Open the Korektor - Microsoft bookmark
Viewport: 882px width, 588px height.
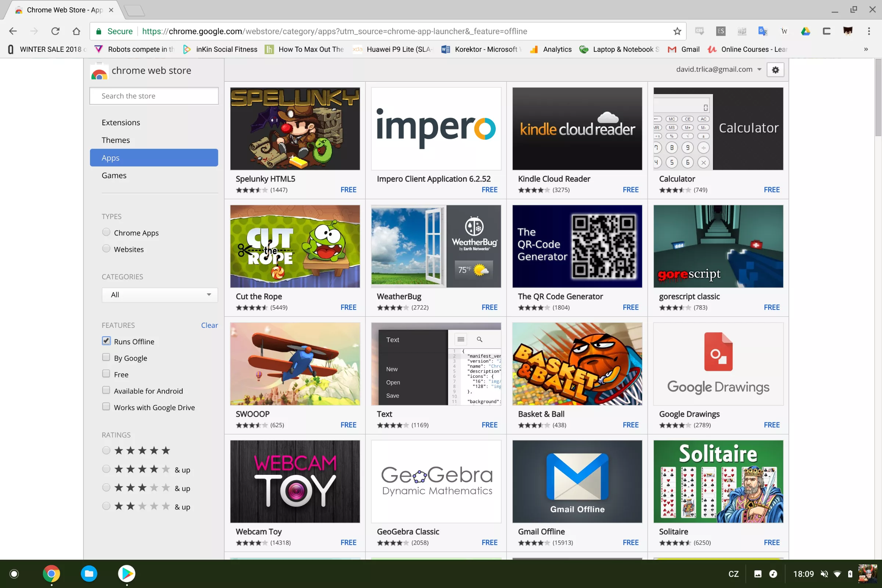coord(481,50)
